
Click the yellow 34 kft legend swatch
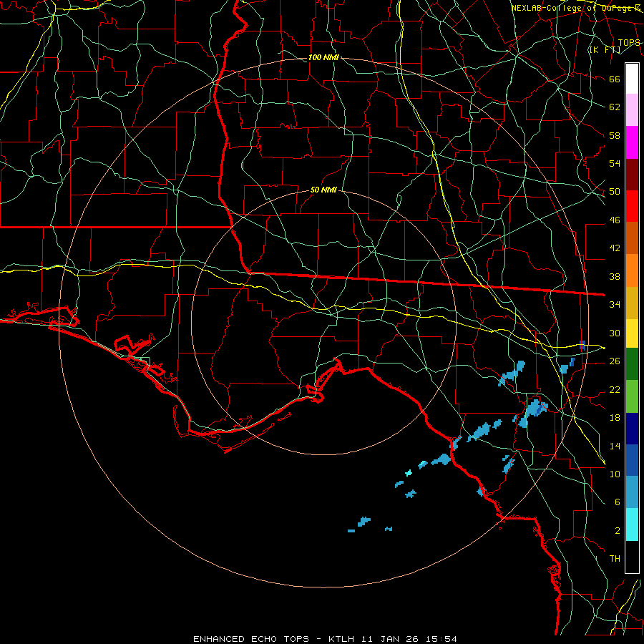point(632,333)
